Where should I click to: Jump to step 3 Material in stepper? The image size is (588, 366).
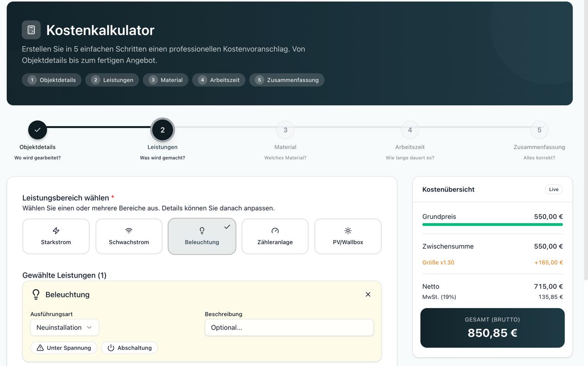[285, 130]
